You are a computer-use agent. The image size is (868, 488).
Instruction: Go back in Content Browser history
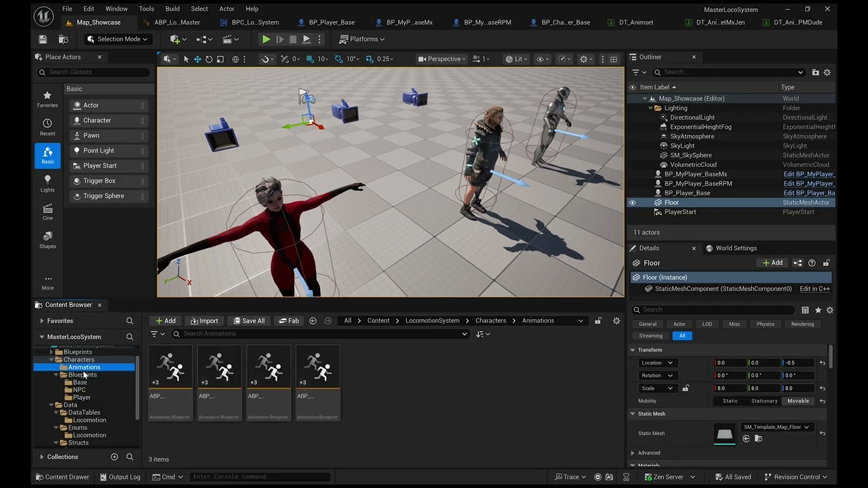313,321
